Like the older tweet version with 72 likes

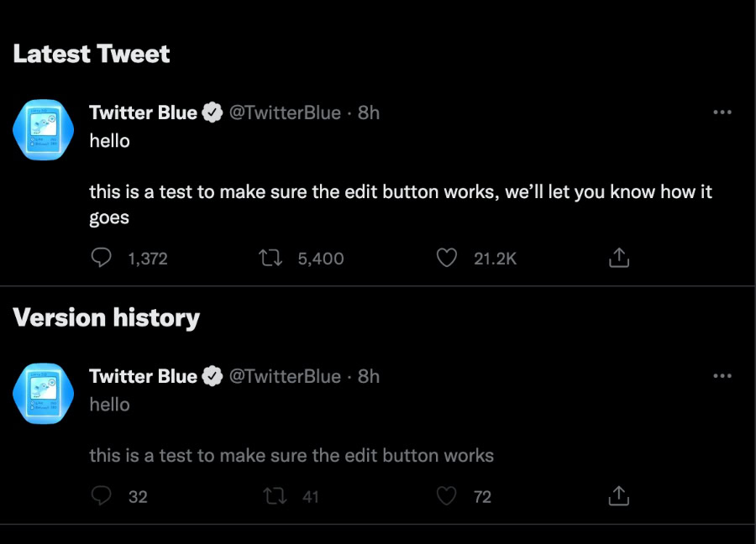point(447,496)
